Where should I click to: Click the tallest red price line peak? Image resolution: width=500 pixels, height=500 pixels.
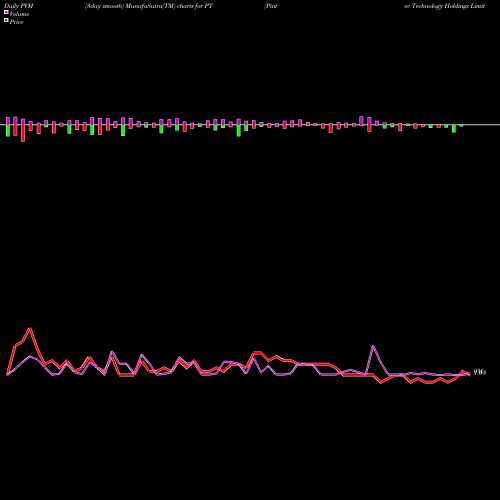click(x=30, y=329)
